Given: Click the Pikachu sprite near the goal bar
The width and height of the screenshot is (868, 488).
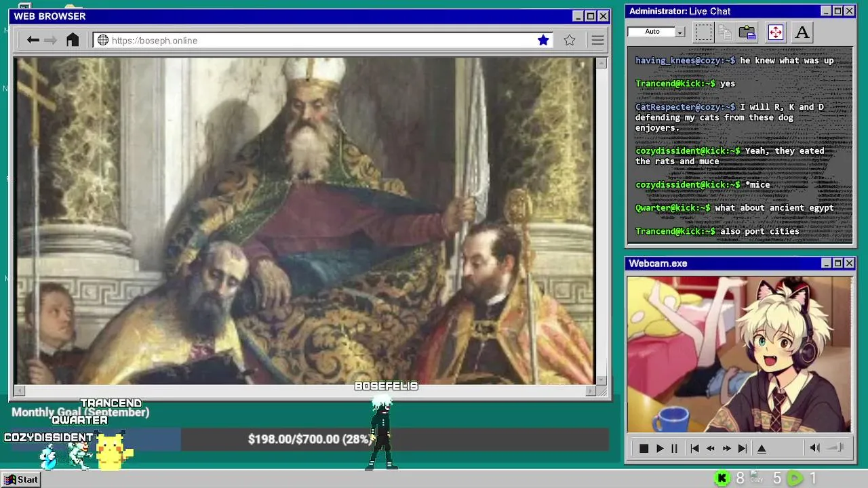Looking at the screenshot, I should tap(114, 451).
